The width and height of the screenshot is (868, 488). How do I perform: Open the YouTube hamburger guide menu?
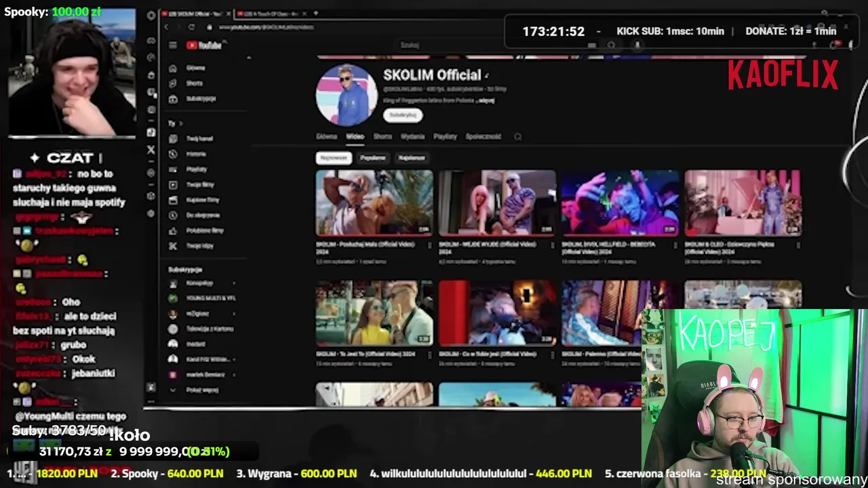click(x=173, y=45)
